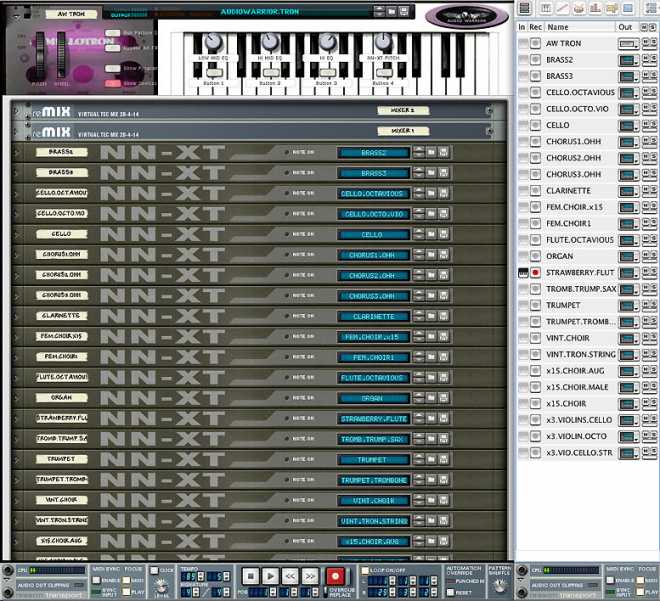
Task: Click the Combinator Pitch wheel
Action: click(x=40, y=56)
